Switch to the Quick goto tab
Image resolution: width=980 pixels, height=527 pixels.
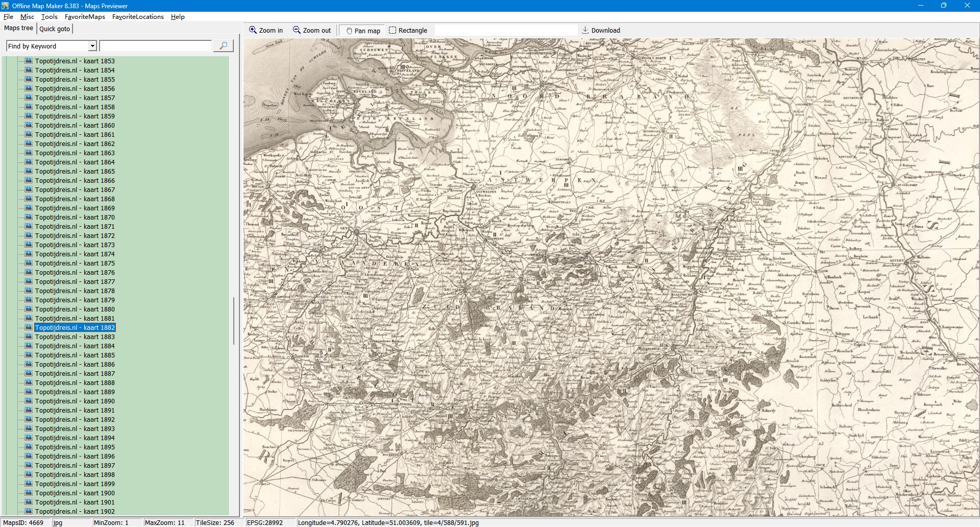55,29
